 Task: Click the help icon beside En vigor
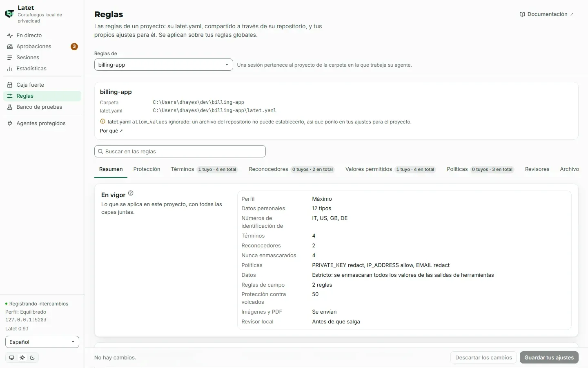tap(131, 193)
